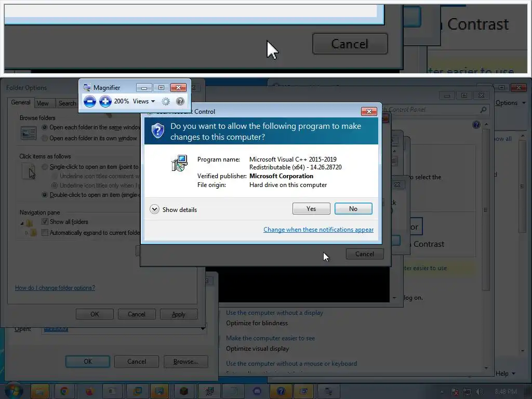
Task: Click the User Account Control shield icon
Action: (158, 130)
